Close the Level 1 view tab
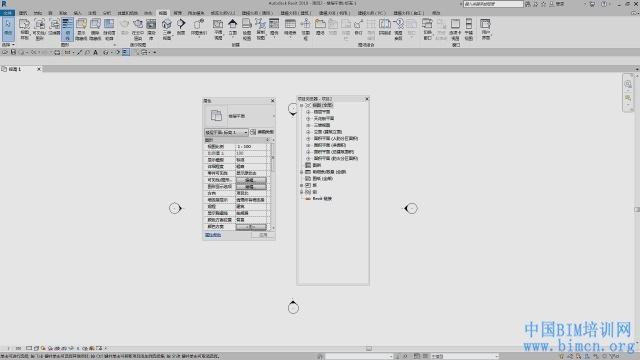 click(39, 69)
